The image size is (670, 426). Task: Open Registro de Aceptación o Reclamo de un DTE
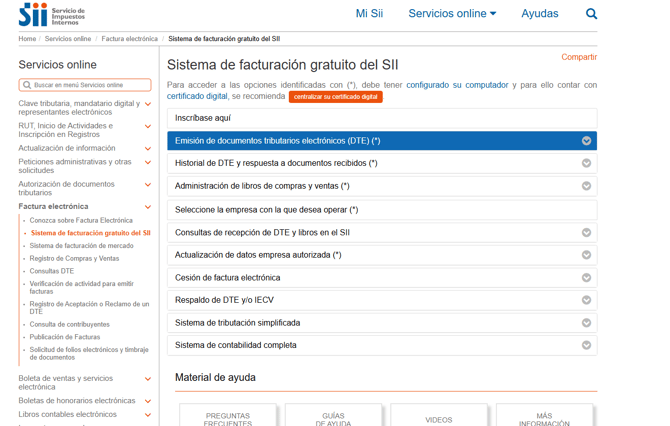(89, 308)
